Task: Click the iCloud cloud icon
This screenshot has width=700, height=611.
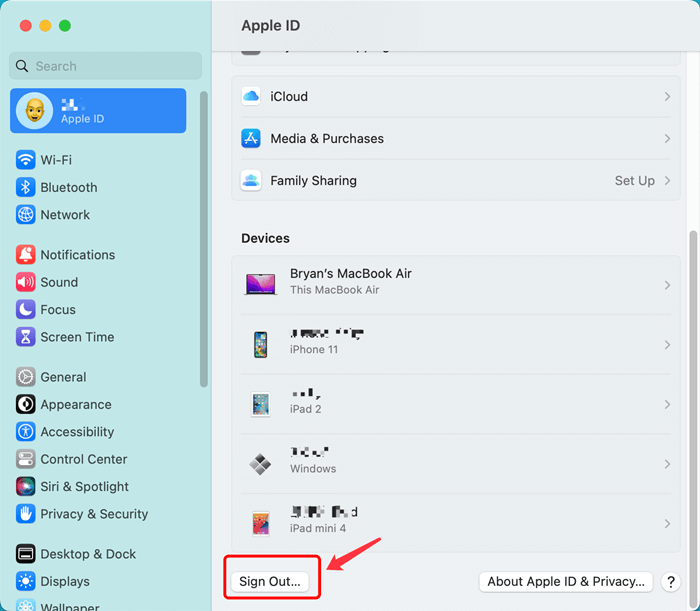Action: 251,96
